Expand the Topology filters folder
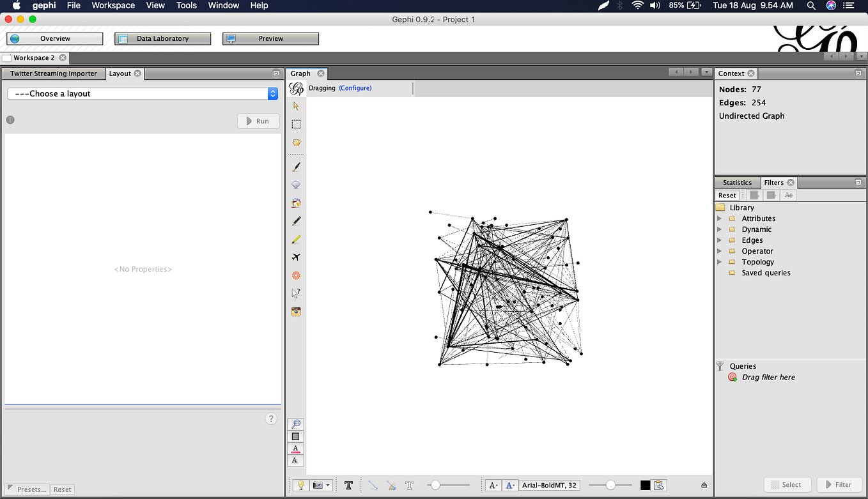The image size is (868, 499). [x=720, y=261]
